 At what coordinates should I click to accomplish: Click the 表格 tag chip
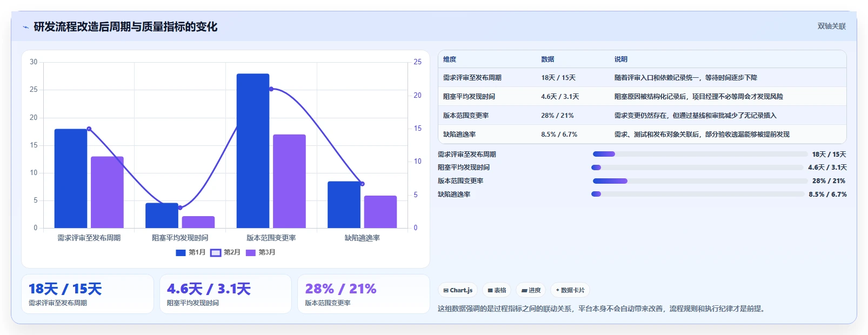point(497,290)
